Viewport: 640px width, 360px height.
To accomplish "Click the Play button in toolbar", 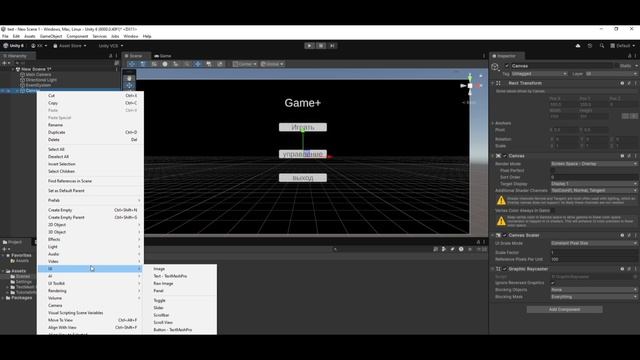I will tap(309, 46).
